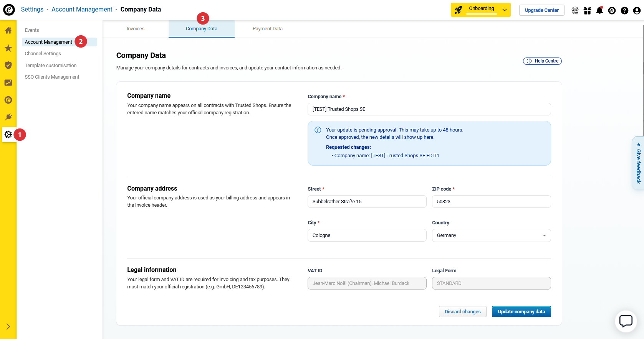
Task: Expand the sidebar with bottom chevron arrow
Action: pyautogui.click(x=8, y=327)
